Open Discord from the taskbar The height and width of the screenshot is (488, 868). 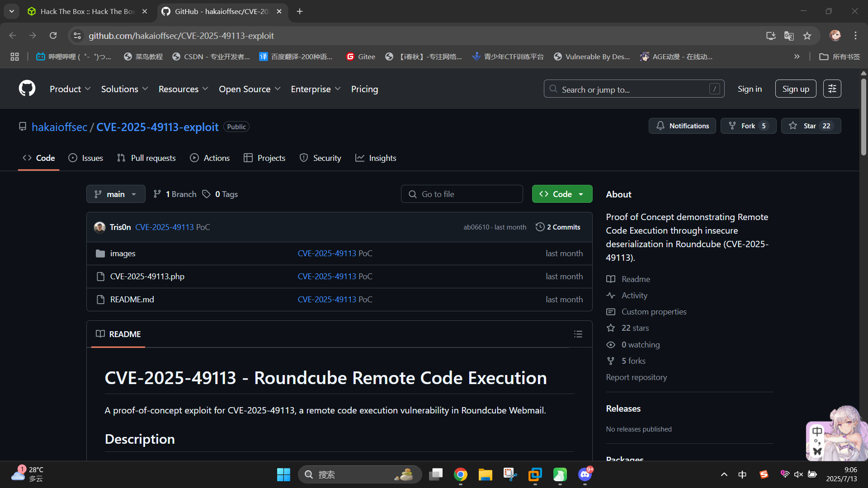(585, 474)
